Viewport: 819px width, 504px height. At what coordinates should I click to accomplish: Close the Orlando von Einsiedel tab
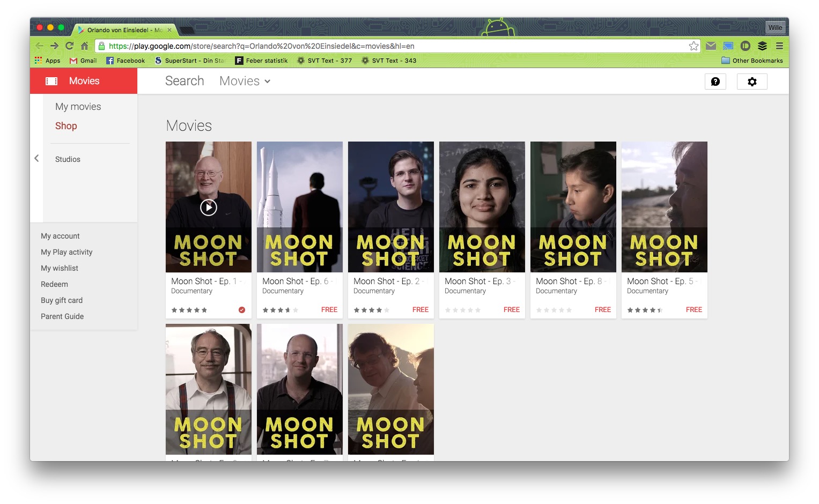coord(169,30)
